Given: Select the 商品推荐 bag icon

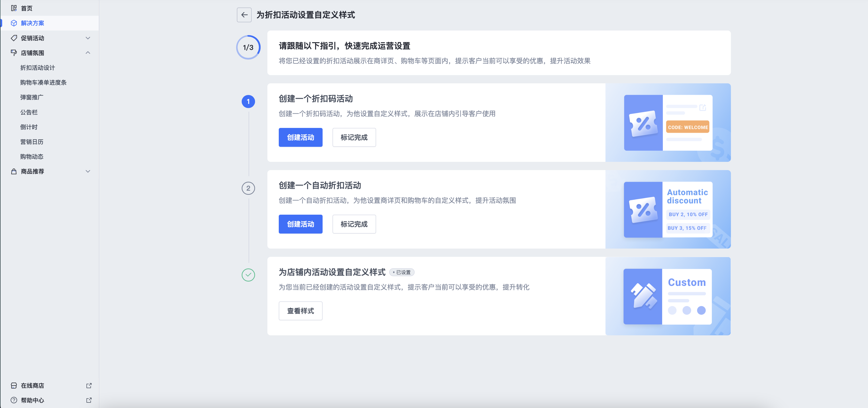Looking at the screenshot, I should coord(14,171).
